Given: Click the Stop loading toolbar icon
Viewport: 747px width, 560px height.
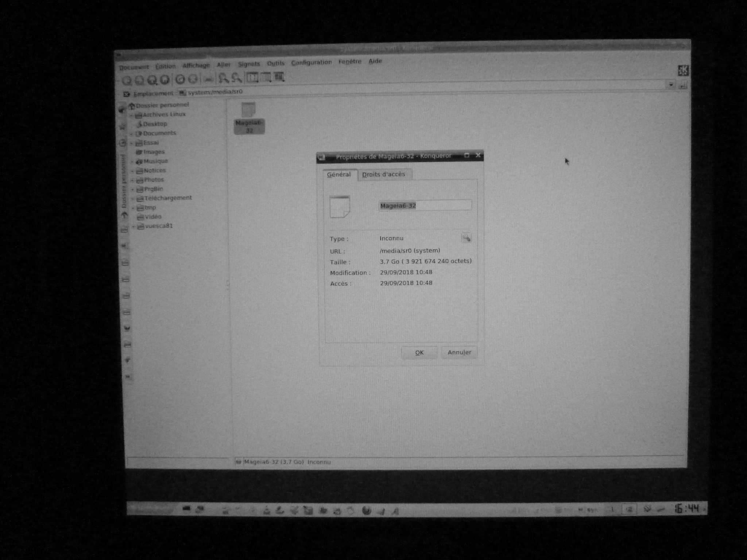Looking at the screenshot, I should point(193,79).
